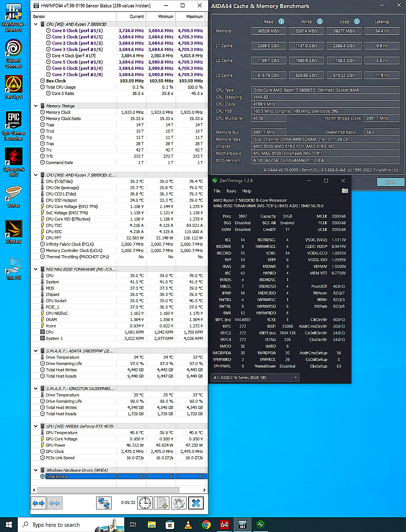The image size is (406, 532).
Task: Click the Close button in AIDA64 benchmark
Action: click(390, 182)
